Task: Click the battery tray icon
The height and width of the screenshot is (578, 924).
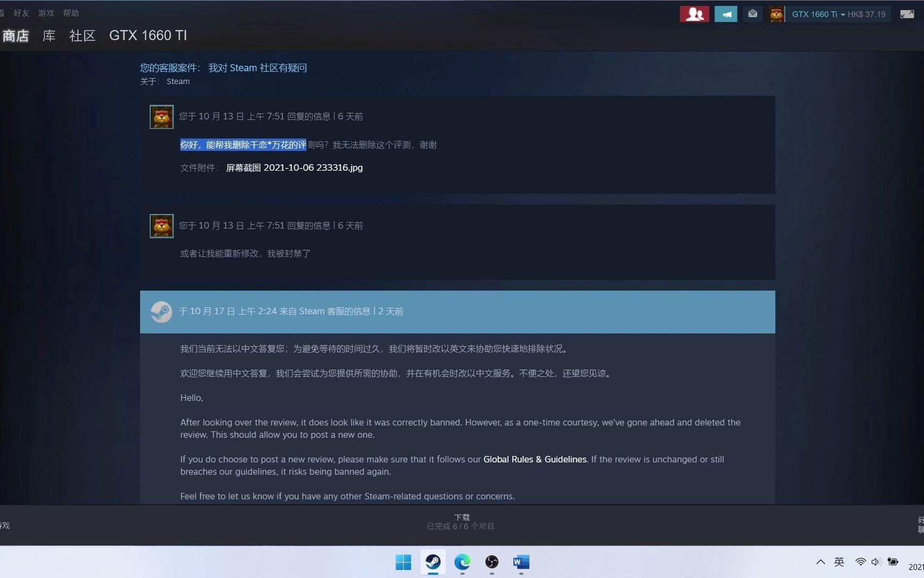Action: click(893, 562)
